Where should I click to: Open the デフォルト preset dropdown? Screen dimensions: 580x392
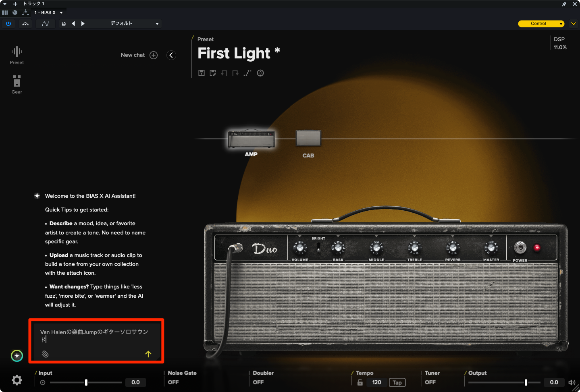click(x=134, y=24)
